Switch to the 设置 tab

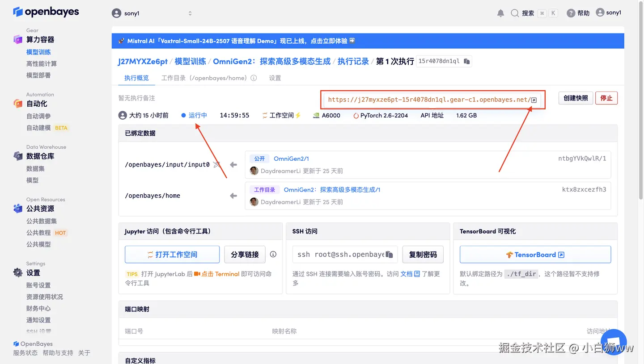pyautogui.click(x=275, y=78)
